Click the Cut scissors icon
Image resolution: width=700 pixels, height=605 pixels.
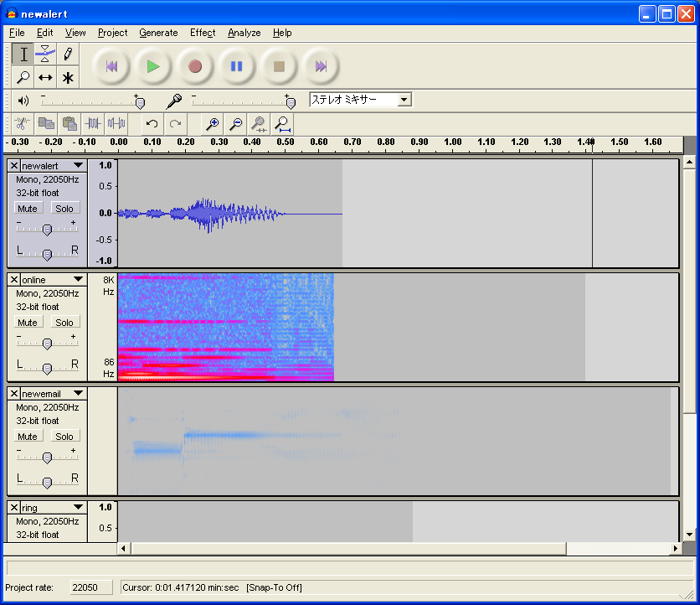point(23,124)
